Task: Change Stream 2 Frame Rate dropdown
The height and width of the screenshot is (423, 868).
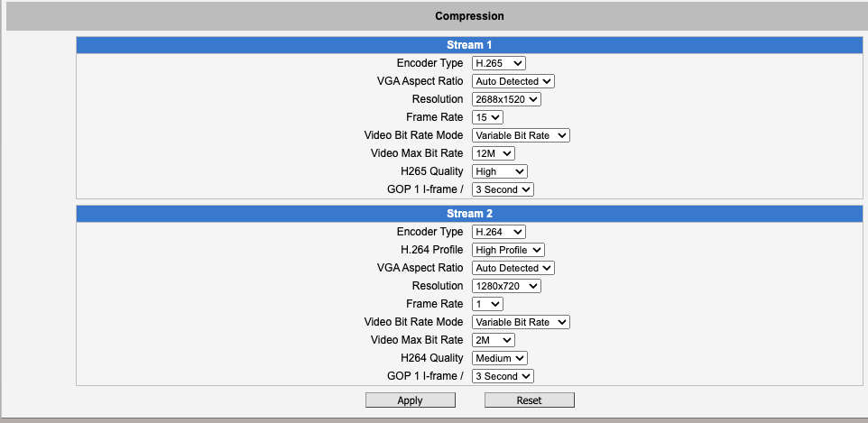Action: point(487,304)
